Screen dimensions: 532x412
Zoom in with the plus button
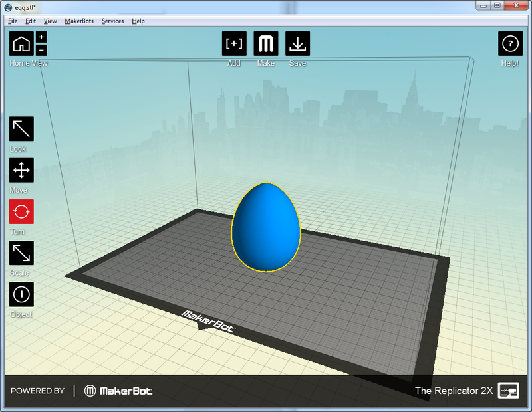[x=41, y=37]
